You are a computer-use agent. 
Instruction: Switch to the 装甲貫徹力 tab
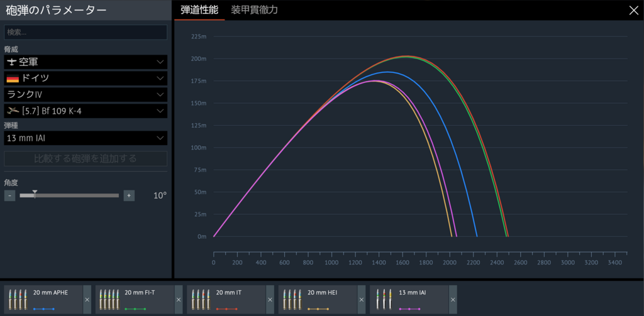click(254, 10)
